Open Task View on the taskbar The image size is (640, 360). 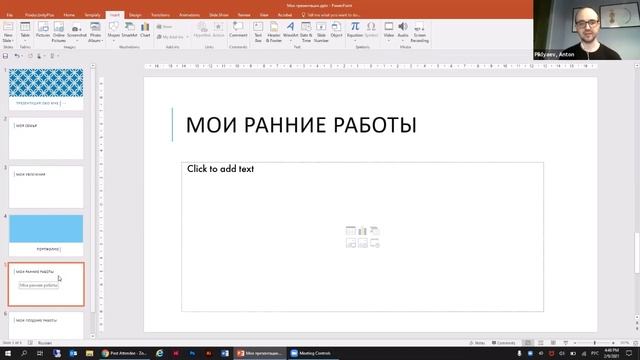(x=40, y=353)
